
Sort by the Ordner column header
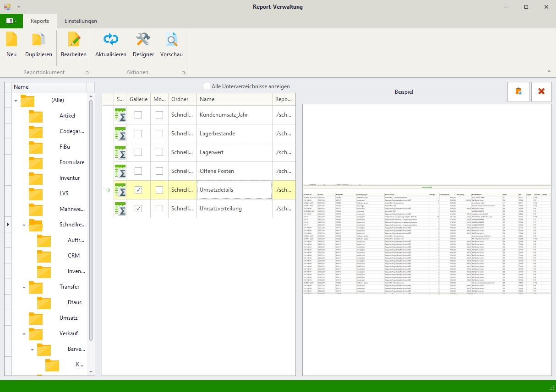[182, 99]
